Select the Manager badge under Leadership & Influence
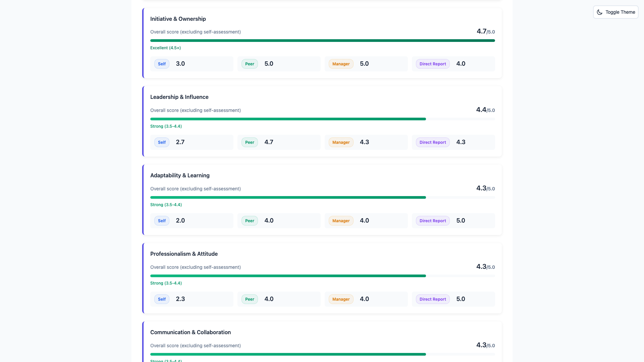This screenshot has width=644, height=362. click(x=341, y=142)
